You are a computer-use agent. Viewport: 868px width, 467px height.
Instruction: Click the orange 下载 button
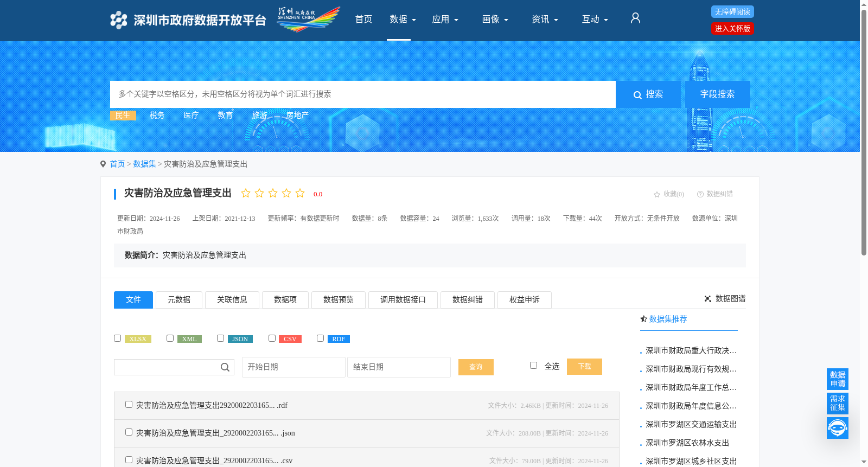(x=584, y=367)
